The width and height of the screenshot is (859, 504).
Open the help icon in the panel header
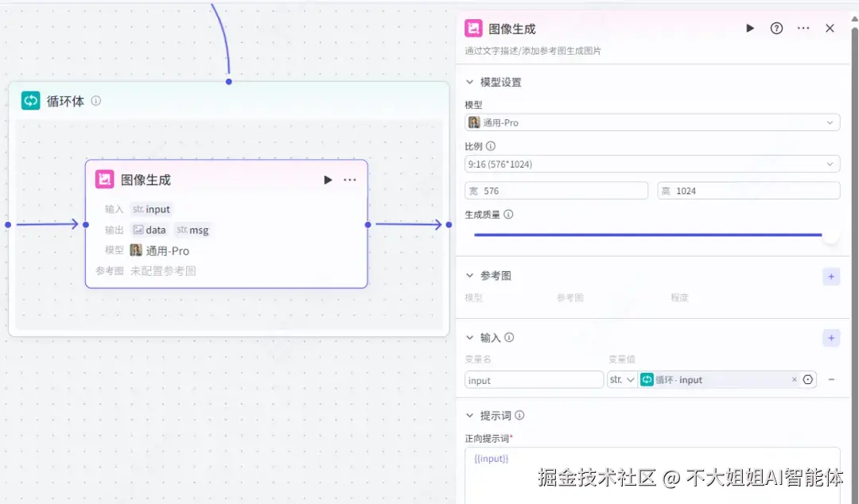click(776, 28)
